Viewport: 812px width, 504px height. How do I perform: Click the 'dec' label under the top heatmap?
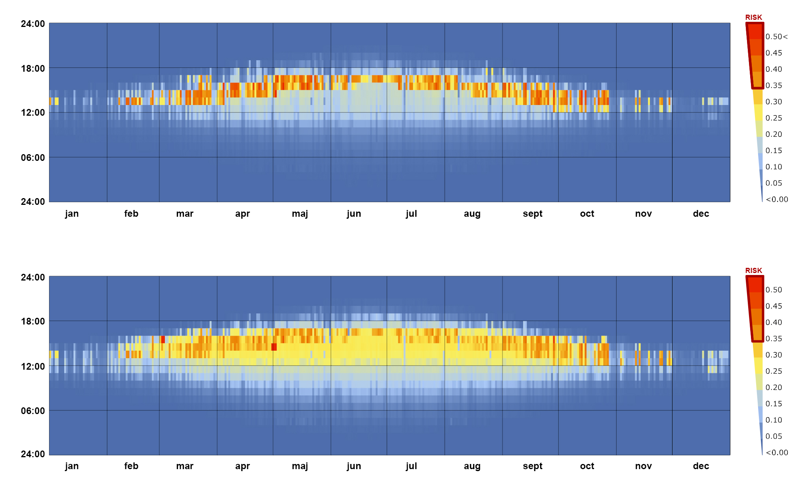point(701,214)
